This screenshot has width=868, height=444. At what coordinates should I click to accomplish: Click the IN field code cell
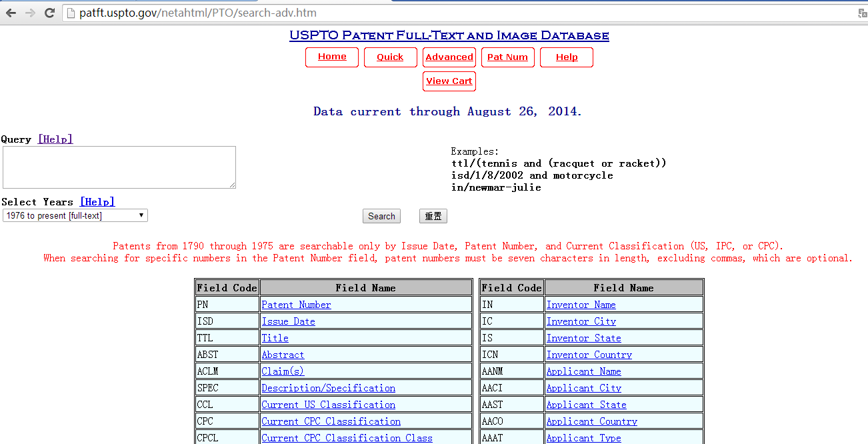coord(512,305)
